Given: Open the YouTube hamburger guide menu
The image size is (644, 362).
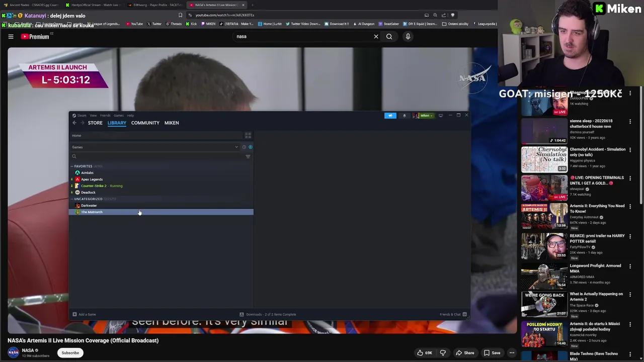Looking at the screenshot, I should (x=11, y=37).
